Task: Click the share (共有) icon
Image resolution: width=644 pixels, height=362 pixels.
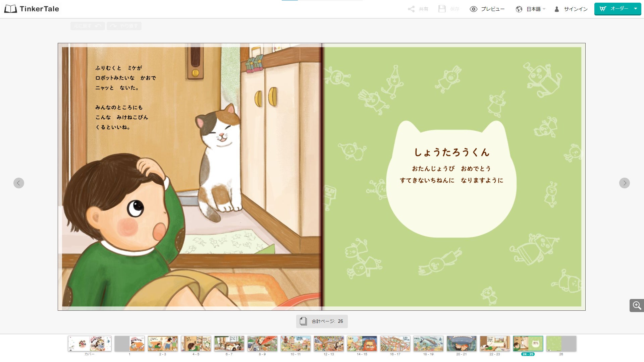Action: 411,9
